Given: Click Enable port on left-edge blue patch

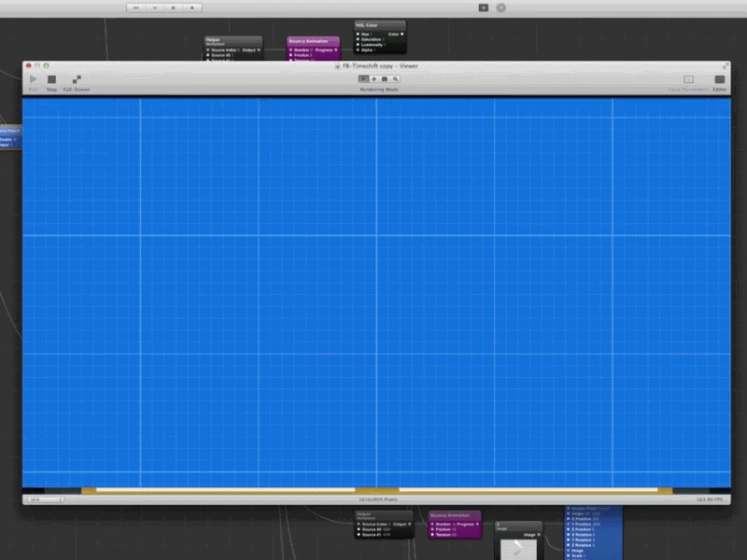Looking at the screenshot, I should (7, 139).
